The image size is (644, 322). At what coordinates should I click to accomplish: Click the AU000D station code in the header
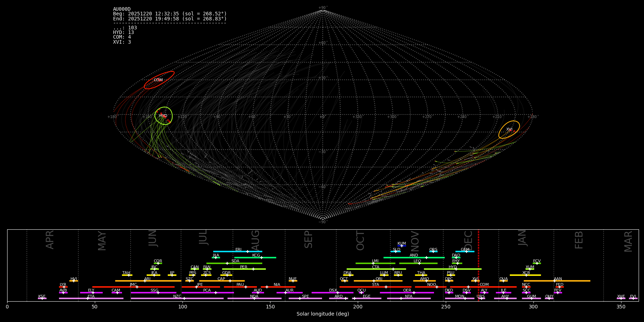click(x=122, y=9)
